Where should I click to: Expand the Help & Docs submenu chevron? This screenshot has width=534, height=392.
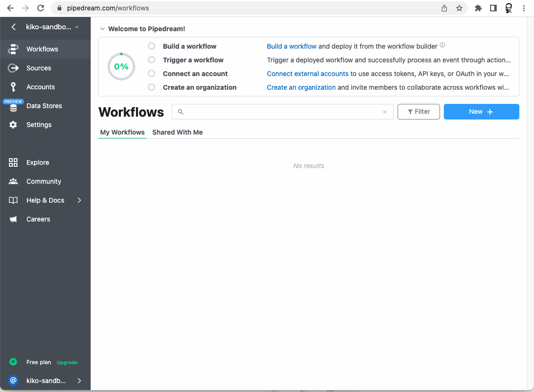click(79, 200)
